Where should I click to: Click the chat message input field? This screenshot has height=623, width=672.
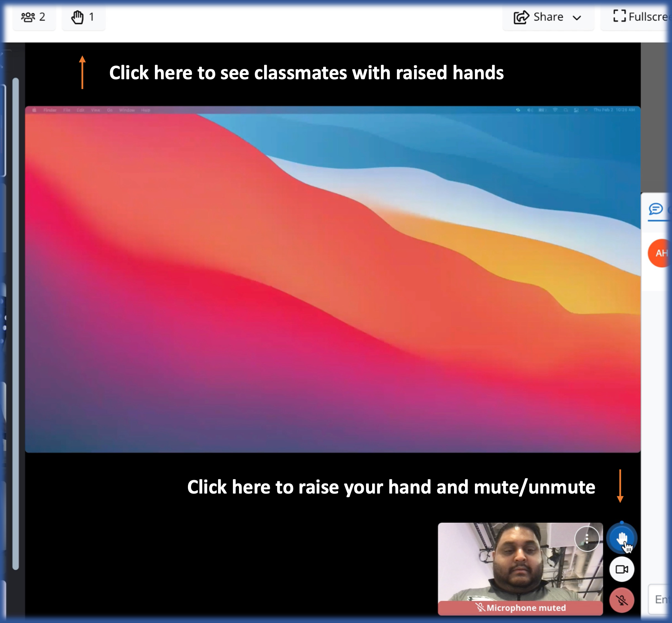(x=660, y=599)
